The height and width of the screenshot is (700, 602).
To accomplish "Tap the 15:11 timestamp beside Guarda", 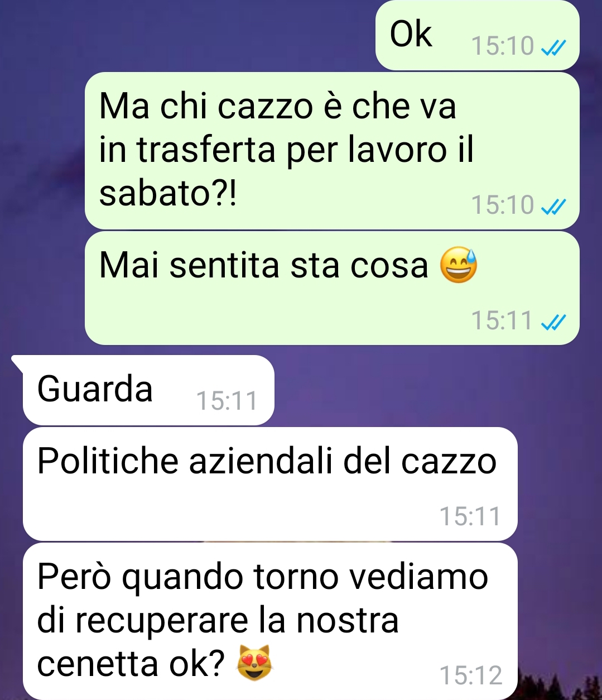I will tap(227, 401).
